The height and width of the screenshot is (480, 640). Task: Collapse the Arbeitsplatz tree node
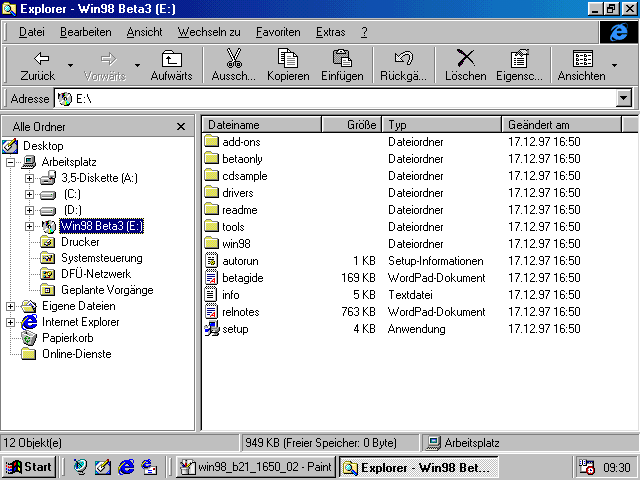(11, 162)
